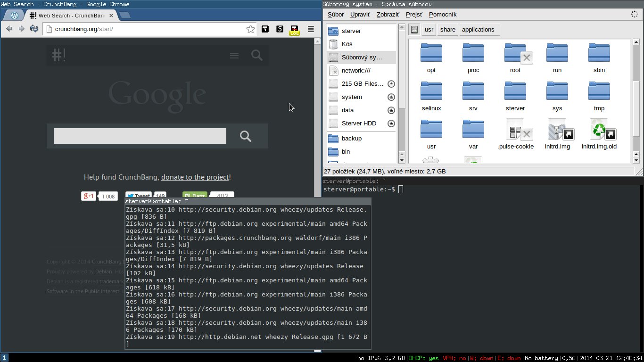Switch to the WordPress pinned tab

tap(14, 15)
